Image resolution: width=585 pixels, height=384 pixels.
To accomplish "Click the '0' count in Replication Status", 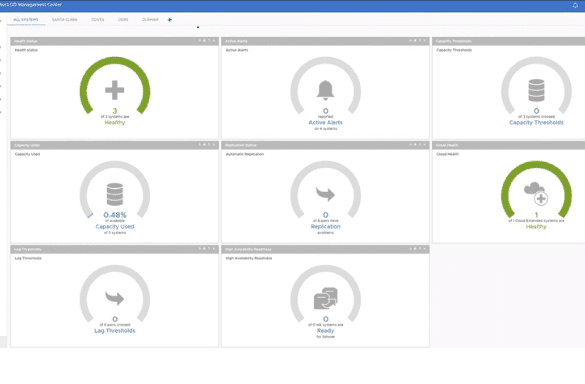I will pyautogui.click(x=325, y=215).
